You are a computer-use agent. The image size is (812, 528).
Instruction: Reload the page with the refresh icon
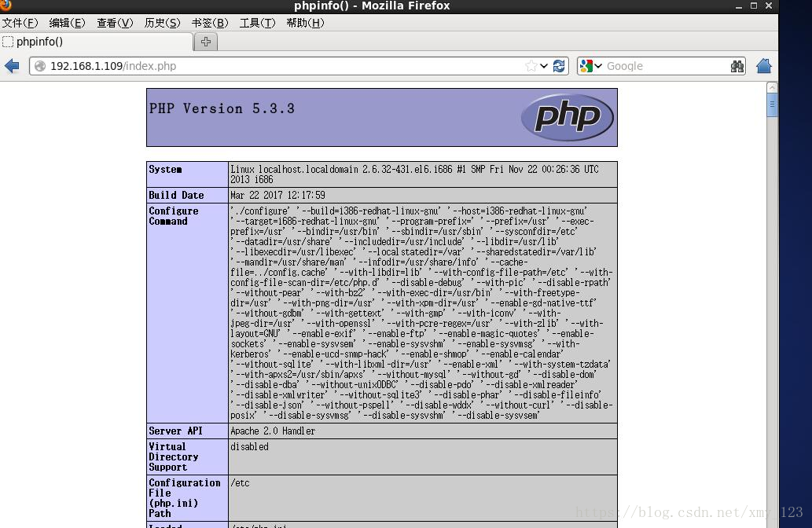point(559,66)
